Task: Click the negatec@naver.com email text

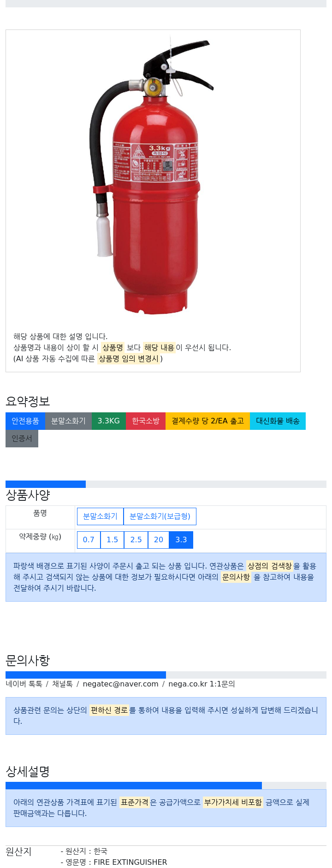Action: (x=120, y=684)
